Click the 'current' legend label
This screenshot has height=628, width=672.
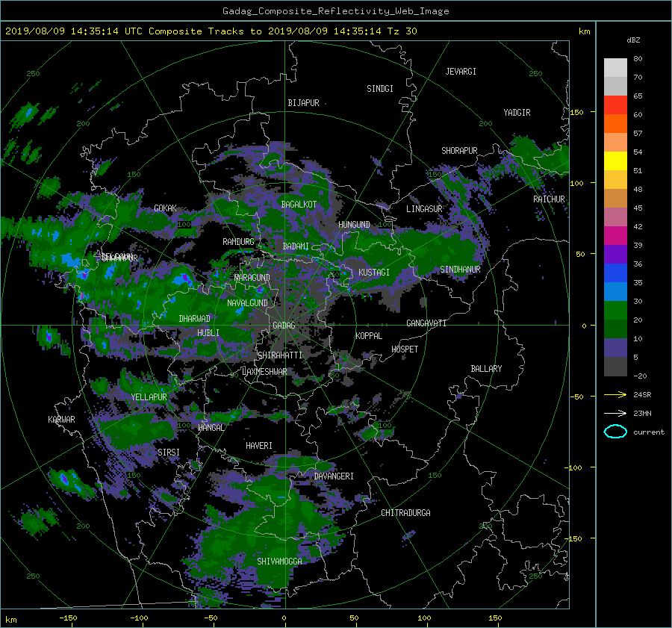[x=649, y=432]
